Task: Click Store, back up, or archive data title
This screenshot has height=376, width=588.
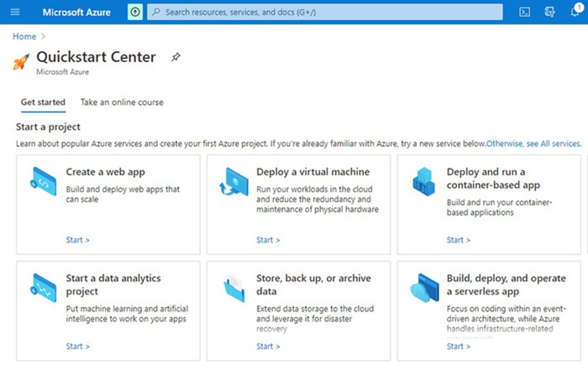Action: click(314, 285)
